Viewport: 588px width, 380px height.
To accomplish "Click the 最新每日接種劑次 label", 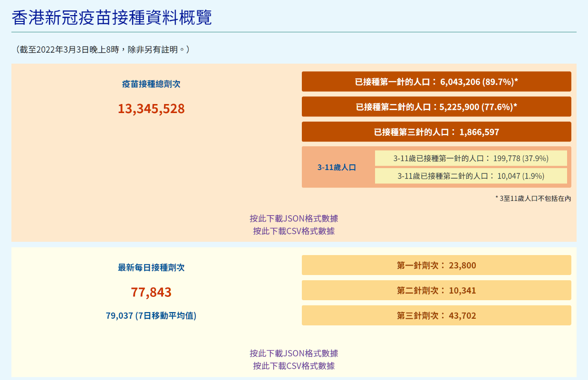I will [151, 267].
